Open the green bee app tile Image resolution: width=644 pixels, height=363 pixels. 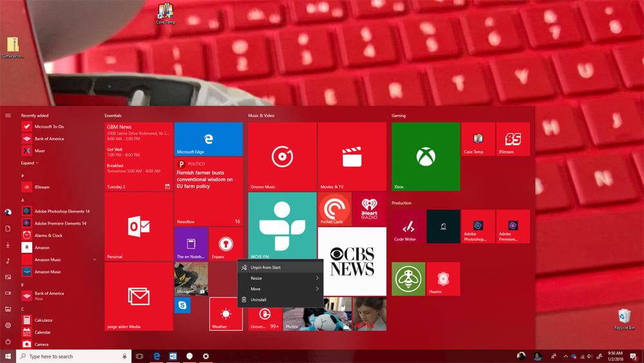coord(408,279)
